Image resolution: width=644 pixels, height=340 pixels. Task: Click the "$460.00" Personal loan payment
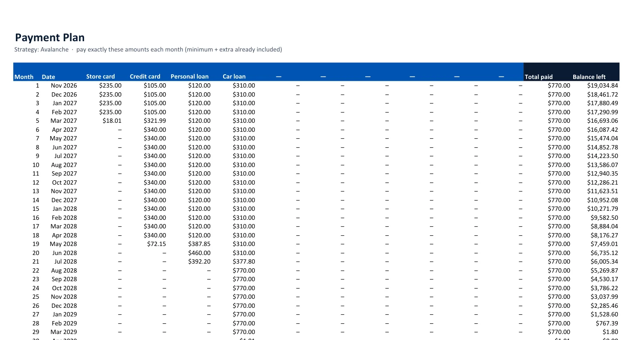[200, 253]
